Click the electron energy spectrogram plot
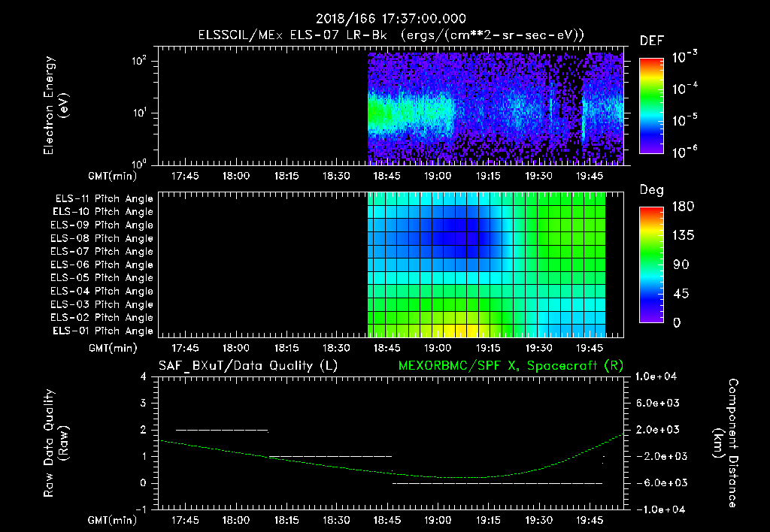Viewport: 770px width, 532px height. pyautogui.click(x=391, y=106)
